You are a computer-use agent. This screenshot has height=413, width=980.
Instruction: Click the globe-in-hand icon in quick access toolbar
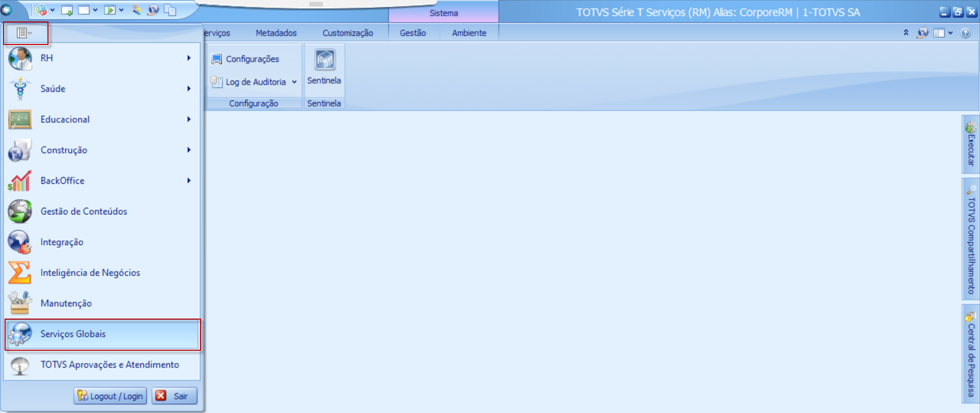(x=153, y=10)
